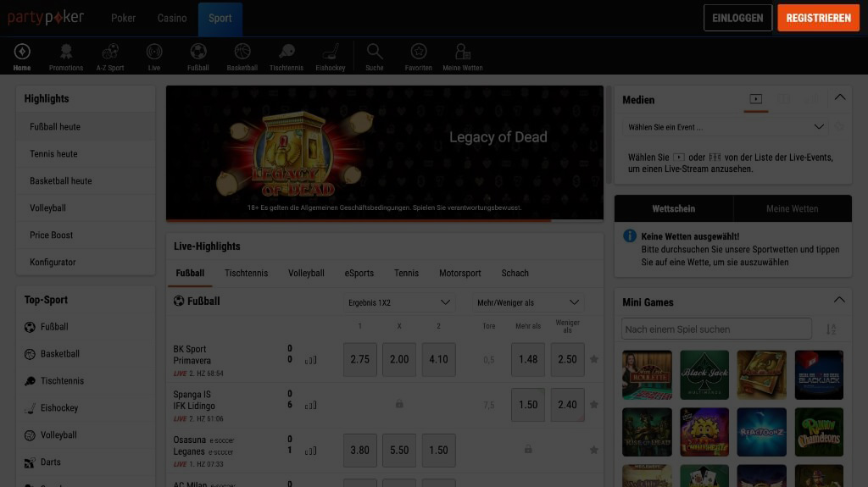Screen dimensions: 868x487
Task: Click the info icon in Wettschein
Action: (630, 235)
